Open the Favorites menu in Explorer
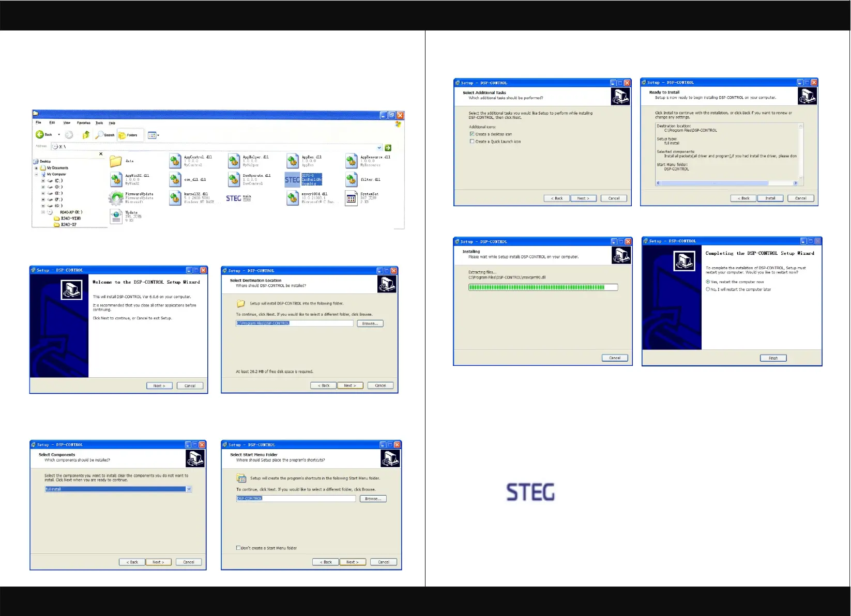This screenshot has width=851, height=616. coord(84,123)
